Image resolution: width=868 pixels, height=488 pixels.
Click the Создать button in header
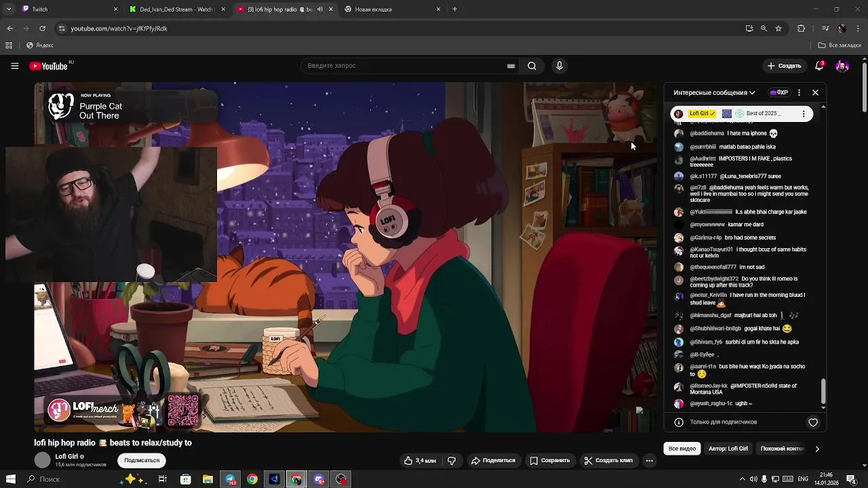[x=785, y=66]
